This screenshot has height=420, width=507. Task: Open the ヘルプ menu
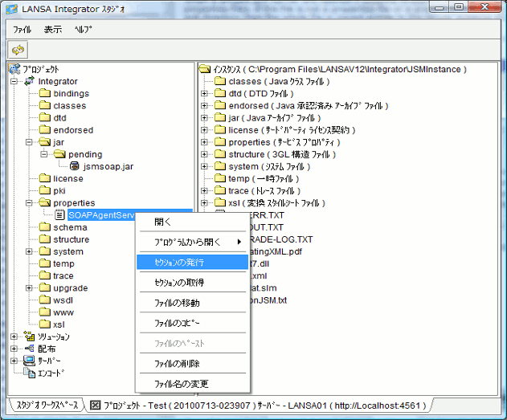(x=84, y=30)
